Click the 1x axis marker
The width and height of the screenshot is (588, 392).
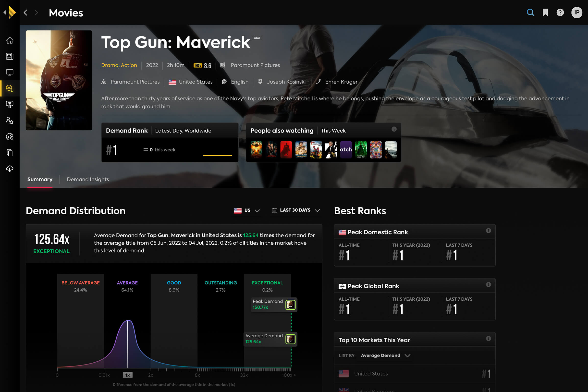click(127, 375)
